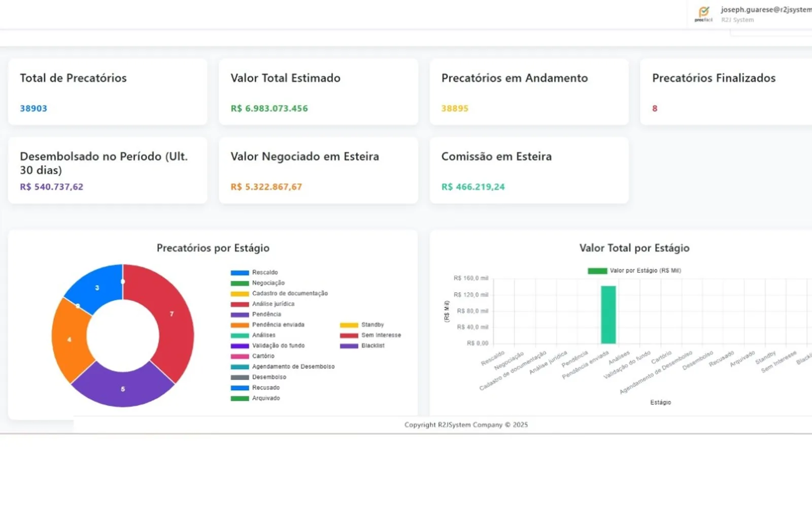Image resolution: width=812 pixels, height=508 pixels.
Task: Click the R$ 160,0 mil axis label
Action: click(471, 278)
